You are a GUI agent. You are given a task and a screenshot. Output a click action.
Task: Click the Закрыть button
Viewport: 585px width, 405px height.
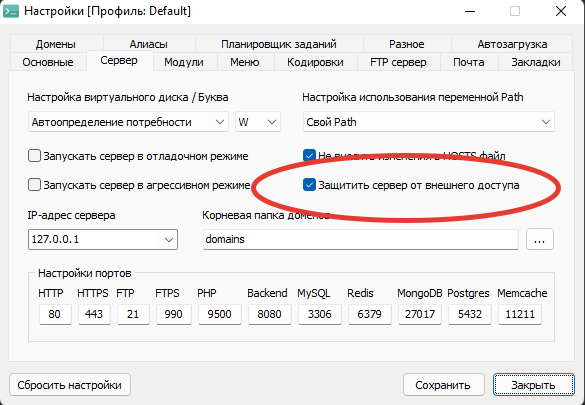(534, 384)
